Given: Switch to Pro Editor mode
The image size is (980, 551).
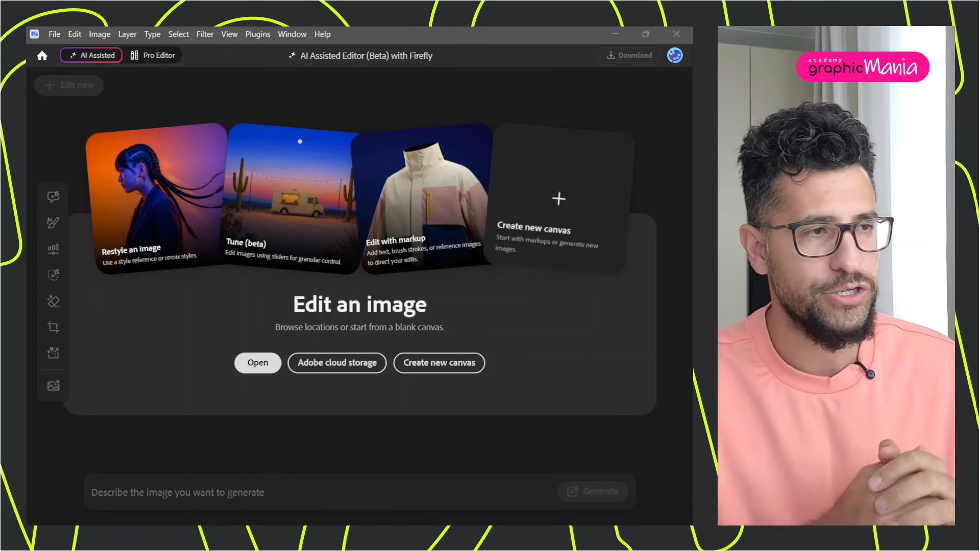Looking at the screenshot, I should (x=153, y=55).
